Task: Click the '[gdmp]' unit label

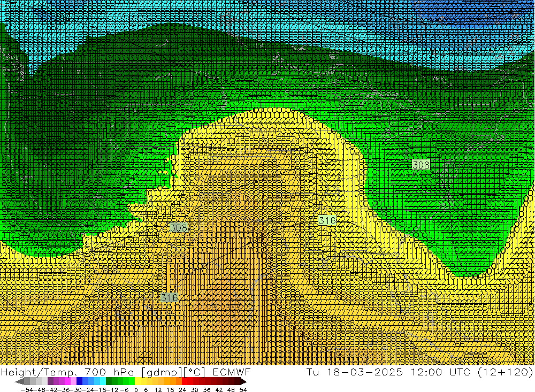Action: tap(162, 372)
